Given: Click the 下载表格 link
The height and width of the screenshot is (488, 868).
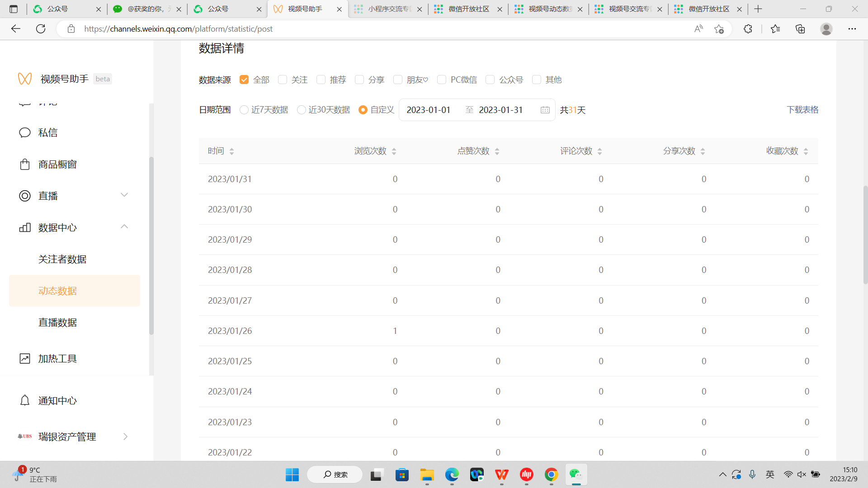Looking at the screenshot, I should (802, 110).
